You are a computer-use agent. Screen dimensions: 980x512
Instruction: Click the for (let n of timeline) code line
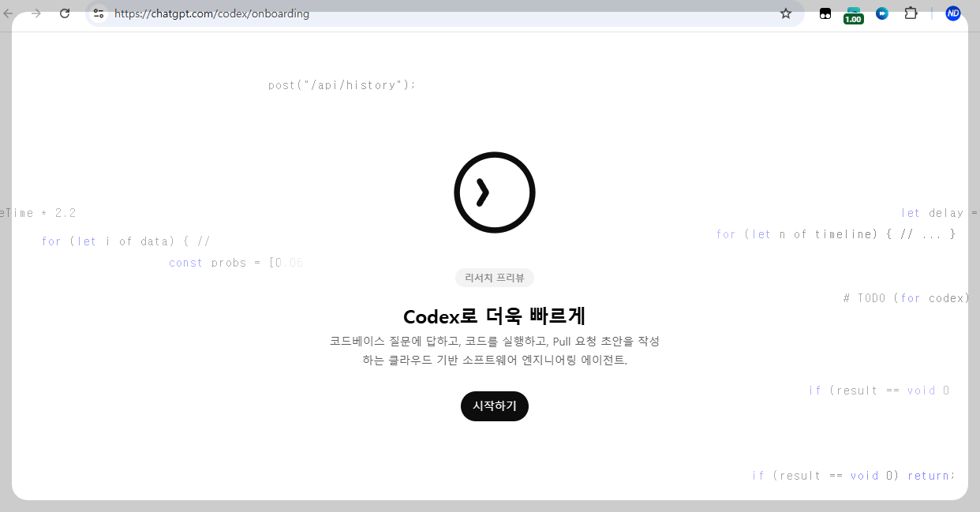pyautogui.click(x=836, y=234)
